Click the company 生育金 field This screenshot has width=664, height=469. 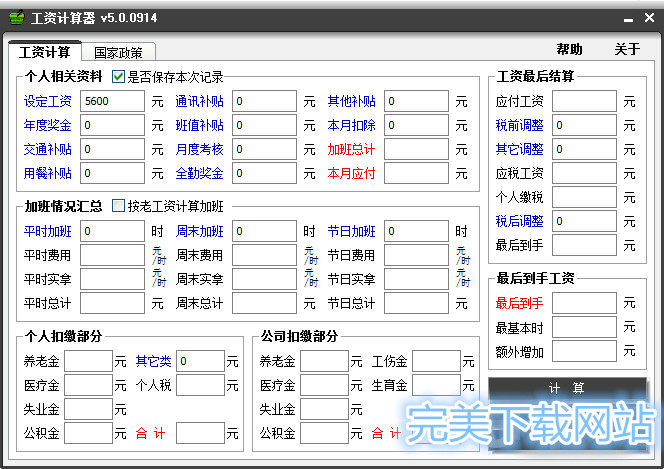pyautogui.click(x=437, y=385)
